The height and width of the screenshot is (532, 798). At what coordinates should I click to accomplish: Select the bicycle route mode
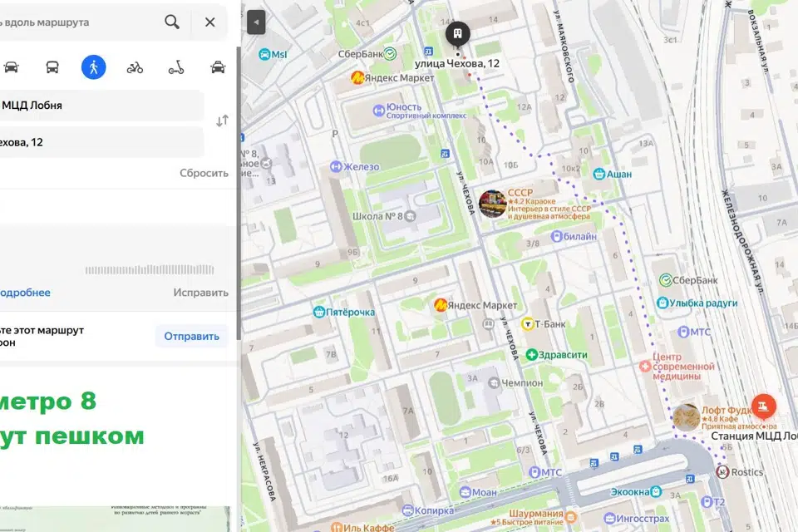pos(135,67)
